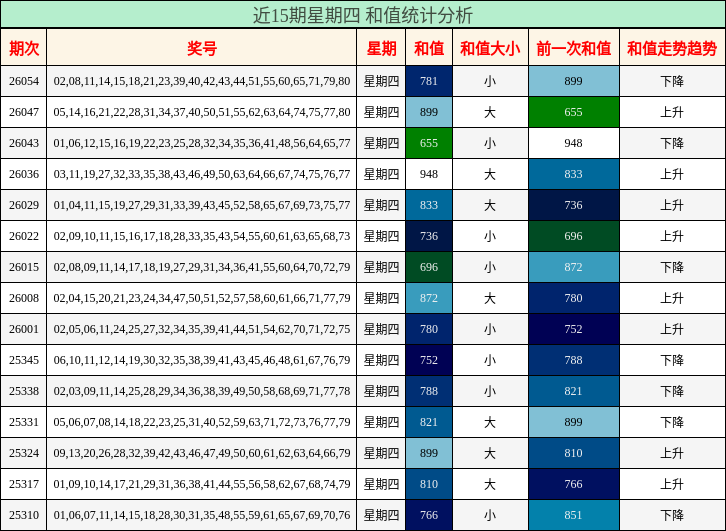Select 和值 cell 872 in row 26008

click(x=429, y=298)
